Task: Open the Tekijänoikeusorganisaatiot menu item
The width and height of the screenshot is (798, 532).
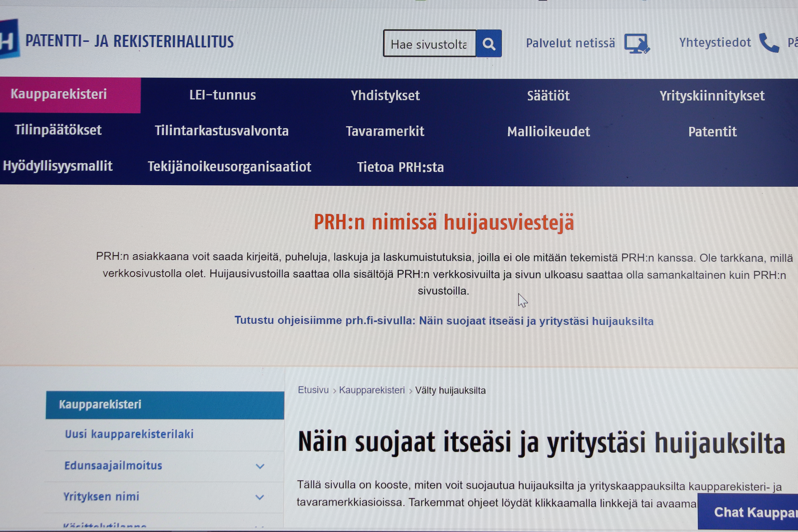Action: coord(229,167)
